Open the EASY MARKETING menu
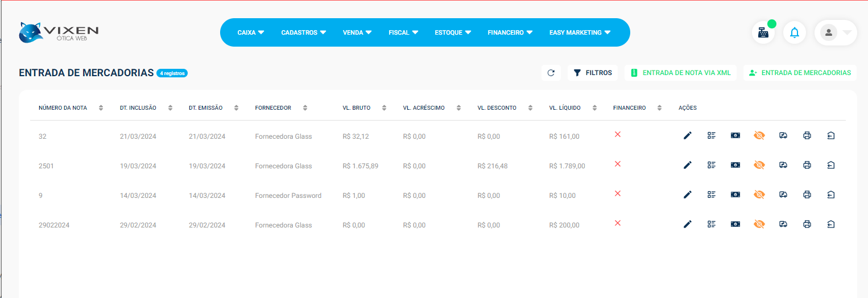 point(580,32)
